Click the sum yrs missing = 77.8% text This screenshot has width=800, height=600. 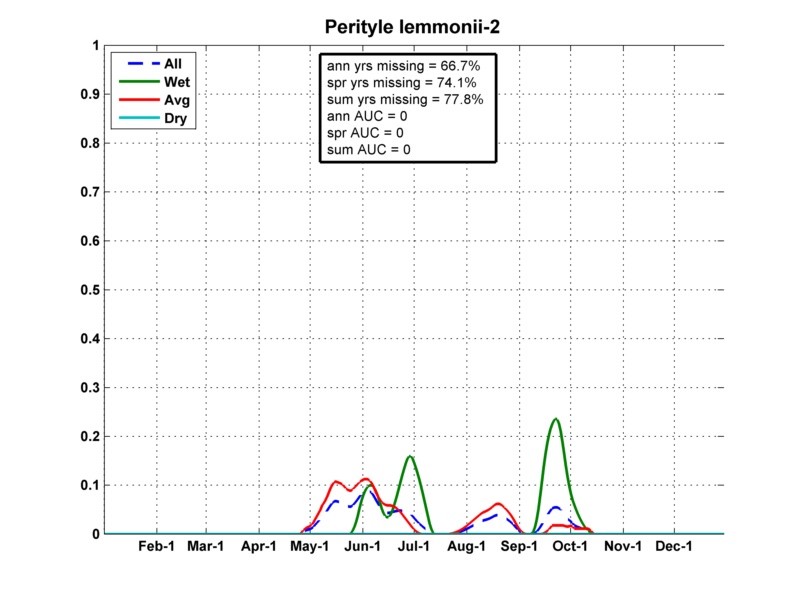pos(405,99)
